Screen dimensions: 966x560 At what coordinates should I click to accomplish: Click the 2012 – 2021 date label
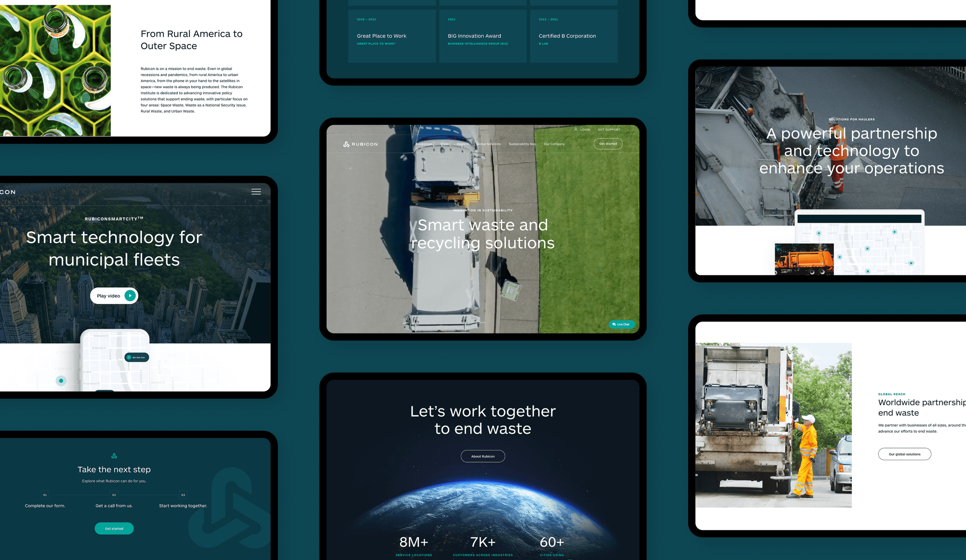pyautogui.click(x=548, y=19)
